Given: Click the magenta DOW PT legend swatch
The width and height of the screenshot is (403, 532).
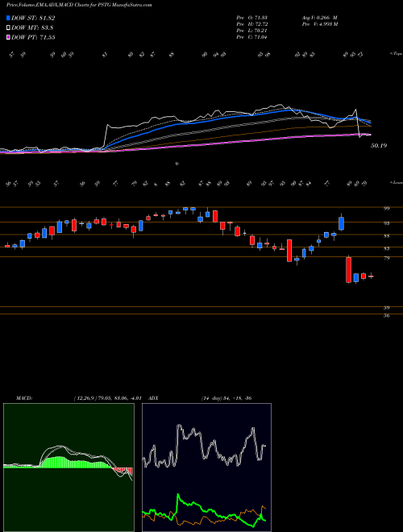Looking at the screenshot, I should point(9,37).
